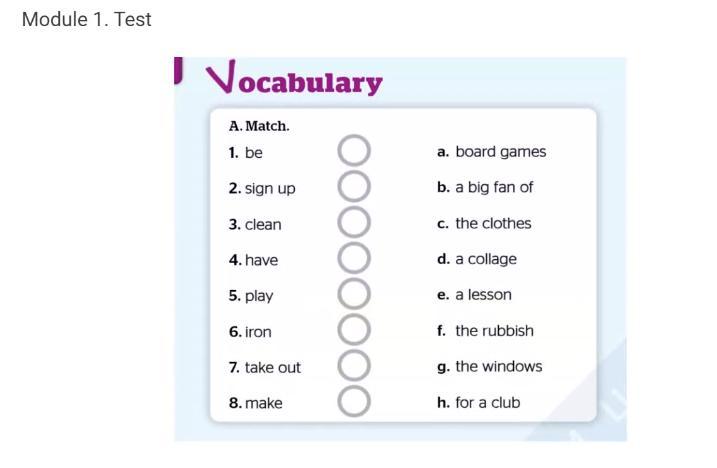This screenshot has width=717, height=468.
Task: Select the circle next to 'play'
Action: point(354,294)
